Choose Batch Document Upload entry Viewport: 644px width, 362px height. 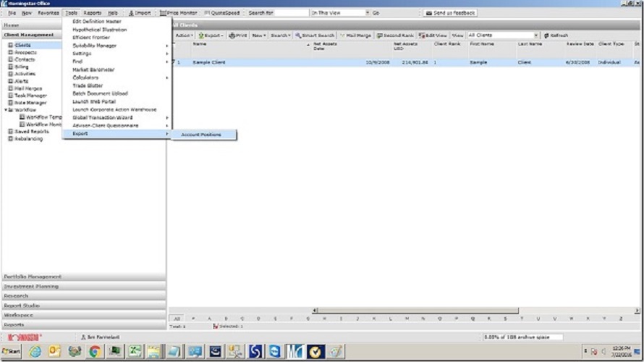tap(100, 93)
